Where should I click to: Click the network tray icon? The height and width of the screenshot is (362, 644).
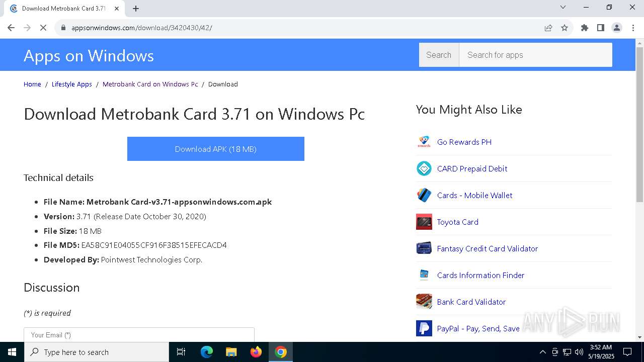[x=567, y=352]
